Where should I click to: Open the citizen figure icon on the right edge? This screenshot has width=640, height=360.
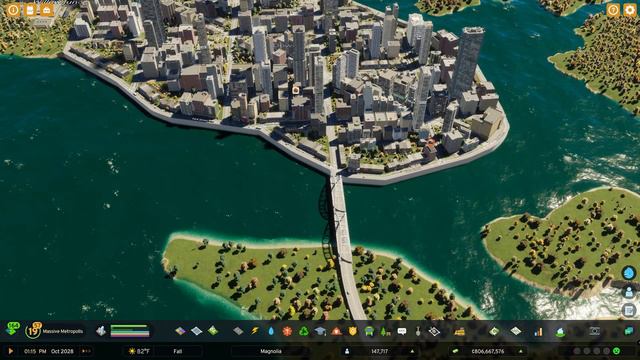pos(629,292)
